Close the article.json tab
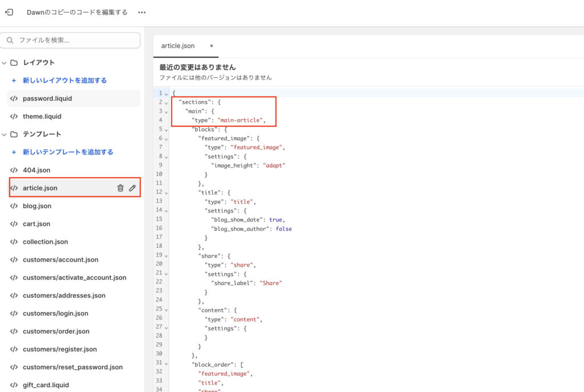Image resolution: width=584 pixels, height=392 pixels. click(212, 46)
